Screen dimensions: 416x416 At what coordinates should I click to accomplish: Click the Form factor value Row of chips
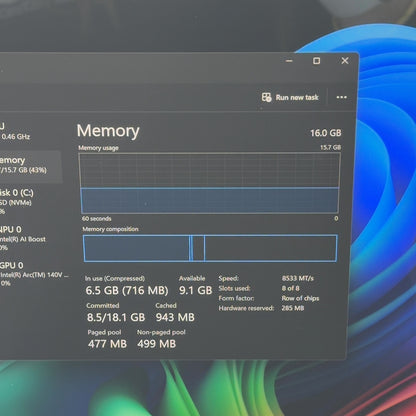click(x=300, y=298)
